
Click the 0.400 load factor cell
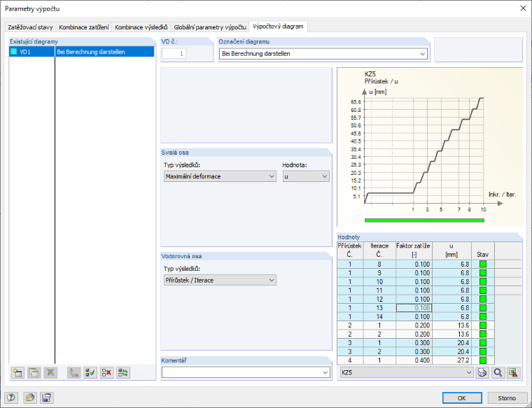[x=414, y=360]
